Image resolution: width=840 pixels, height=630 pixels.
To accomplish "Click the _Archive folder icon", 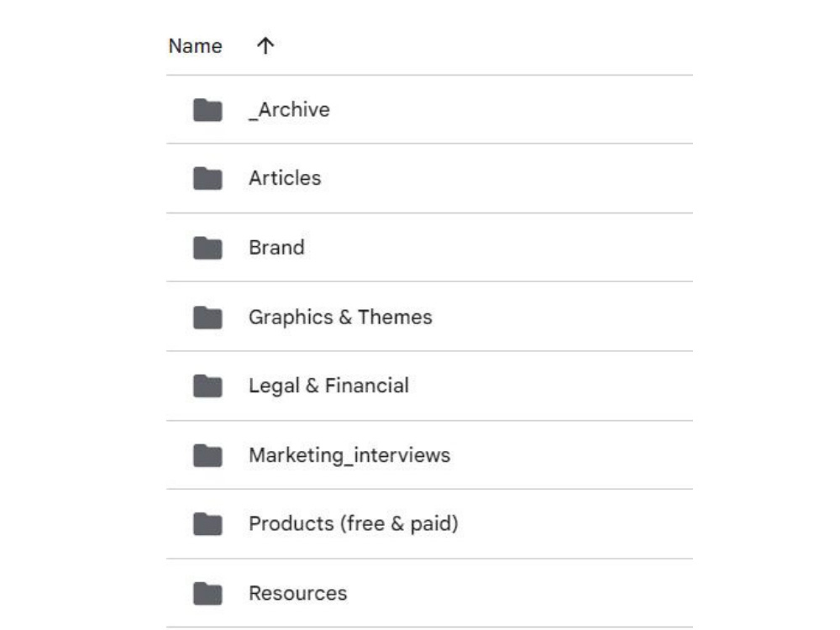I will [207, 110].
